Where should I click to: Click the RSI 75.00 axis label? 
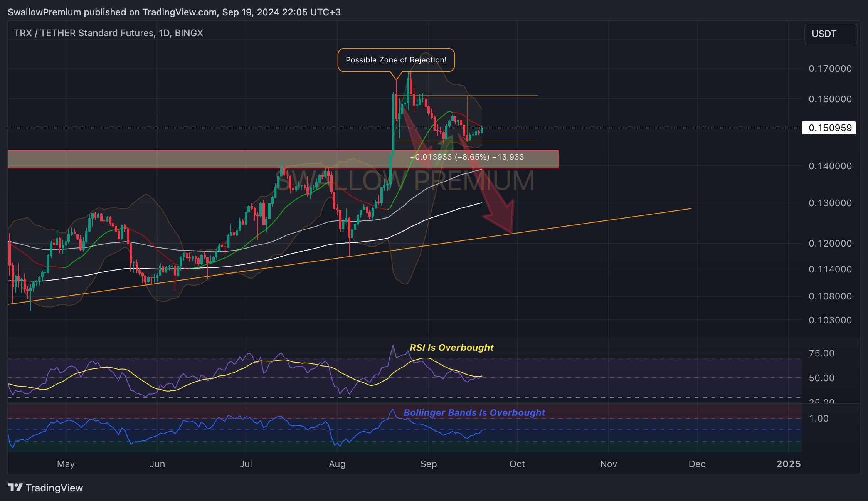[822, 353]
